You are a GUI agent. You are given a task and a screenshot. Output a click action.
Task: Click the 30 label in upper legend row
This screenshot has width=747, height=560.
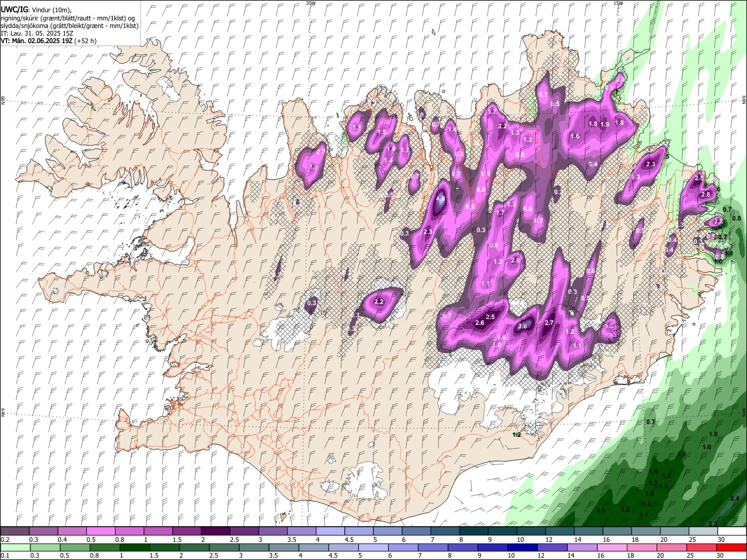click(721, 540)
